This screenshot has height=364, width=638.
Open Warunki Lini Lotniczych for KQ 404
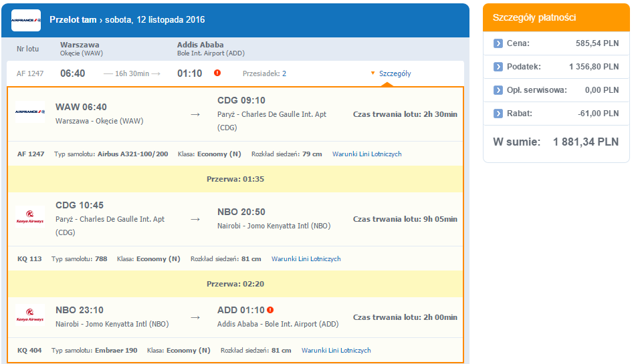point(336,350)
